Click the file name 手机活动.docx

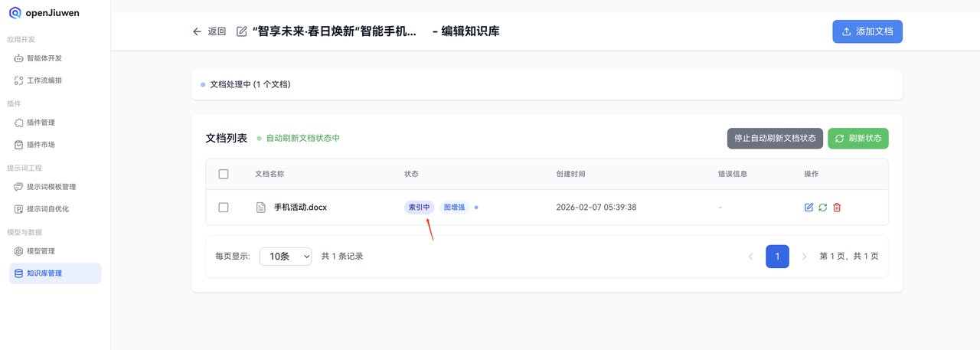coord(301,208)
